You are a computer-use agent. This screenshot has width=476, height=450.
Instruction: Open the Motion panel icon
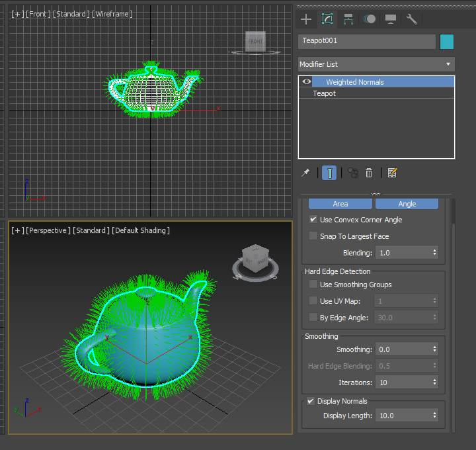[x=369, y=19]
